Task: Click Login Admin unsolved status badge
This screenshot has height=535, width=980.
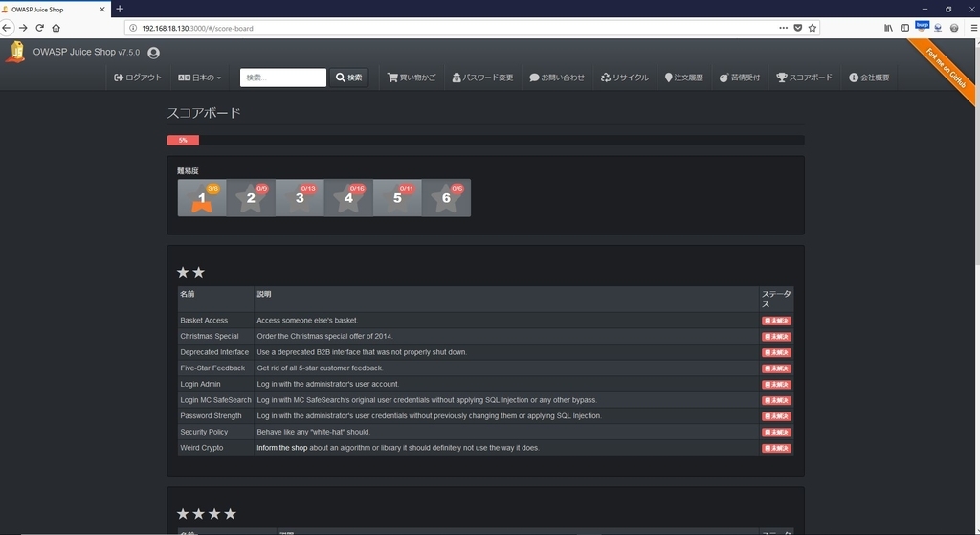Action: pyautogui.click(x=776, y=385)
